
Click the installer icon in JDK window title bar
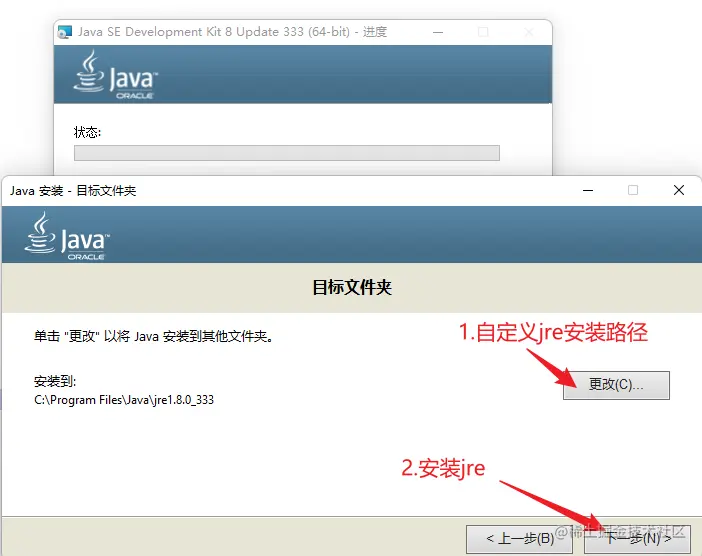tap(65, 32)
